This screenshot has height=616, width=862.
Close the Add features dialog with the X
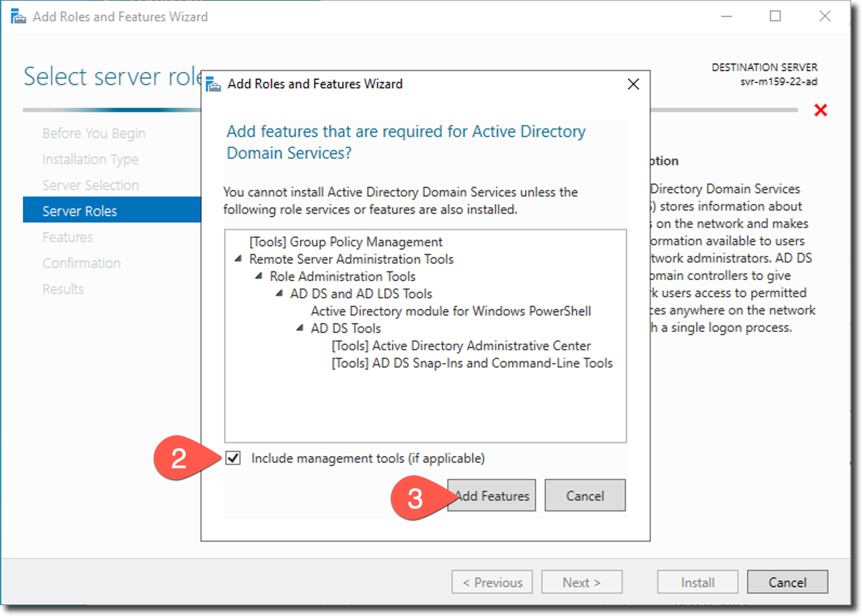point(634,84)
